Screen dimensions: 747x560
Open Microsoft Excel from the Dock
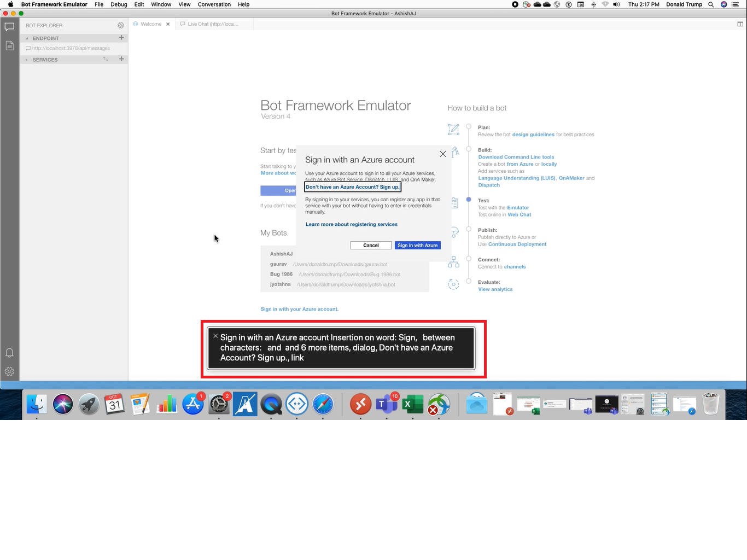(x=413, y=404)
